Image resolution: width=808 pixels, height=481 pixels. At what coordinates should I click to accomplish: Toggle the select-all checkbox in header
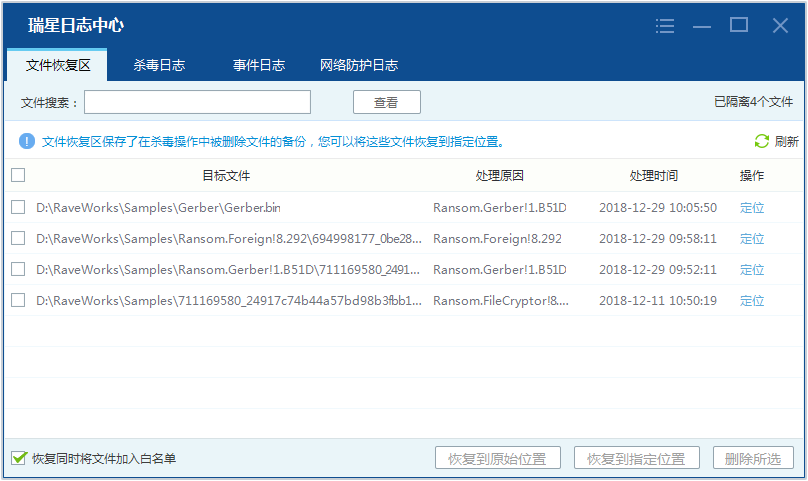pos(18,176)
